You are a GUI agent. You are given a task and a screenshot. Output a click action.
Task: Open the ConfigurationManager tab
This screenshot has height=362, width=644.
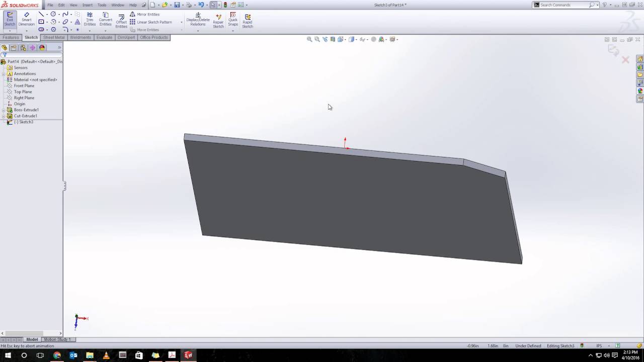[x=23, y=48]
